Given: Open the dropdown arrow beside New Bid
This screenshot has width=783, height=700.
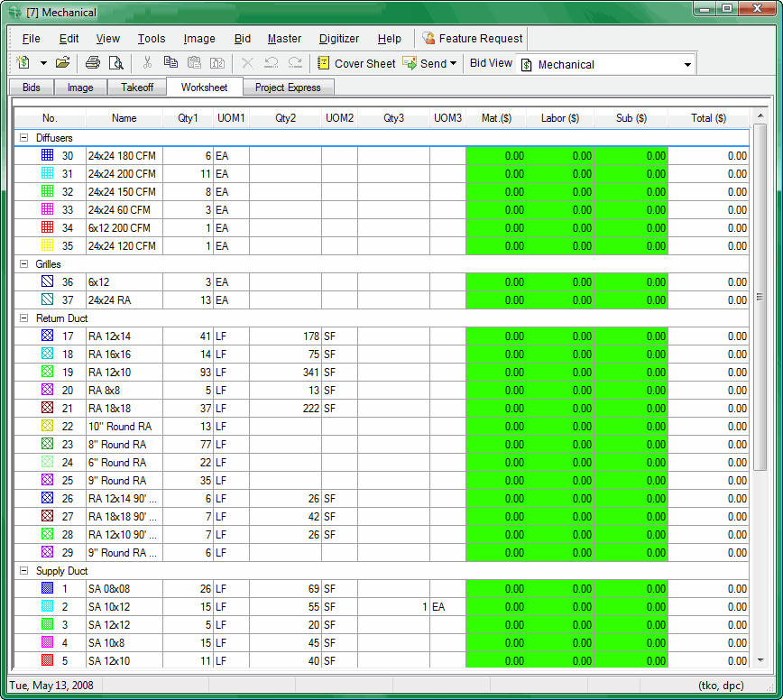Looking at the screenshot, I should click(x=43, y=63).
